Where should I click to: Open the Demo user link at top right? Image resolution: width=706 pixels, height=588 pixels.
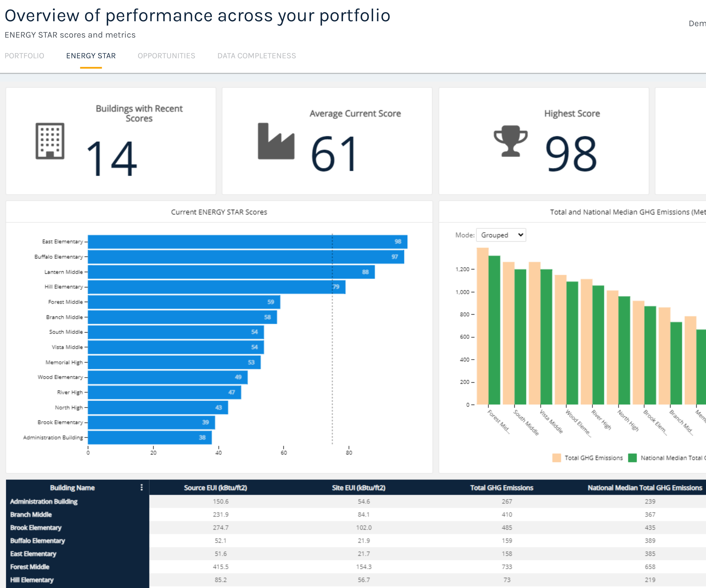coord(697,24)
